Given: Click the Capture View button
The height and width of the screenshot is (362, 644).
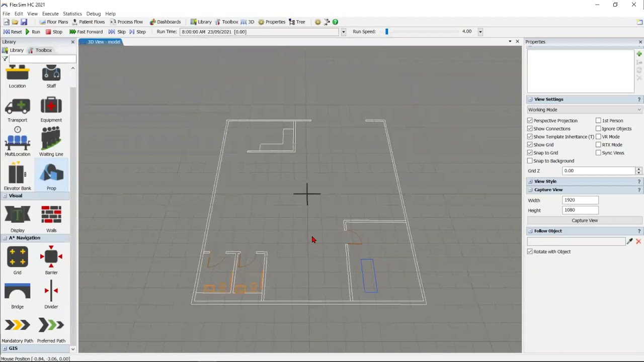Looking at the screenshot, I should [585, 221].
